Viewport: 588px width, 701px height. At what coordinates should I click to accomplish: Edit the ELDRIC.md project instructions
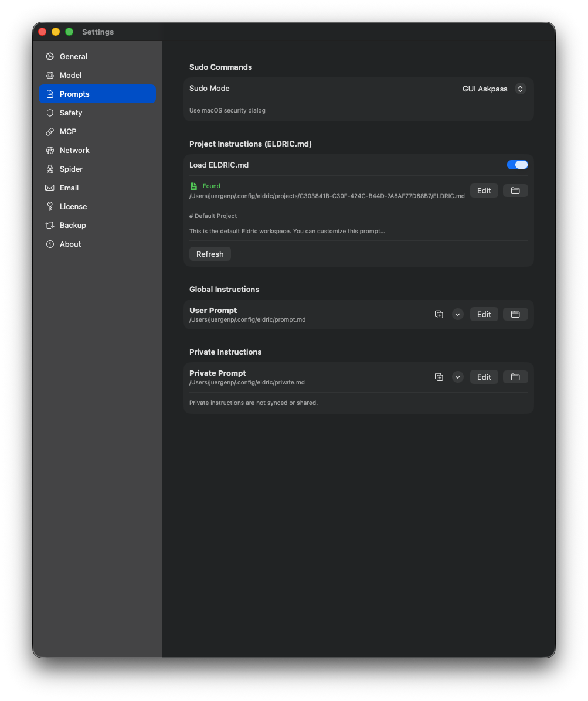(x=484, y=190)
